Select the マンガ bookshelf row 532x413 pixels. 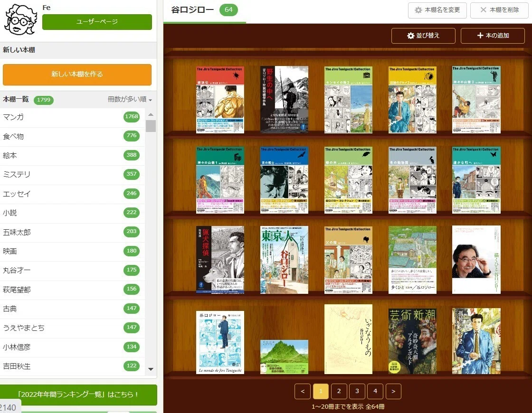tap(72, 117)
